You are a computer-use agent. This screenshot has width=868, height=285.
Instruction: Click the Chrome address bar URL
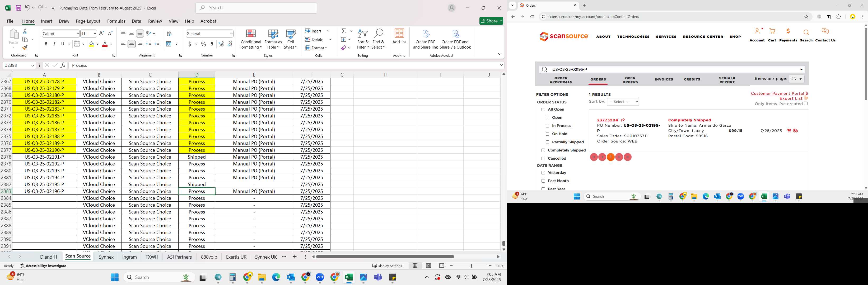(593, 16)
